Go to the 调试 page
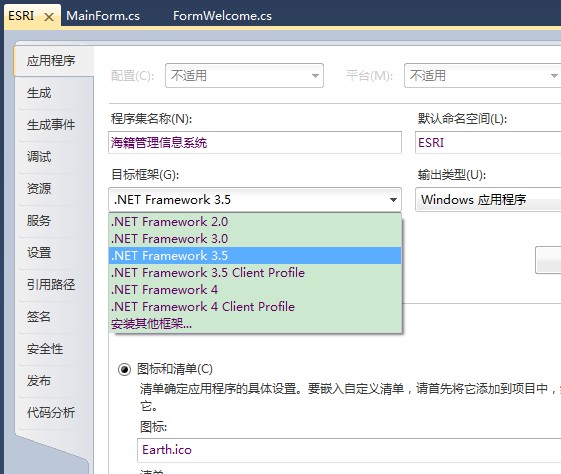 pos(54,157)
